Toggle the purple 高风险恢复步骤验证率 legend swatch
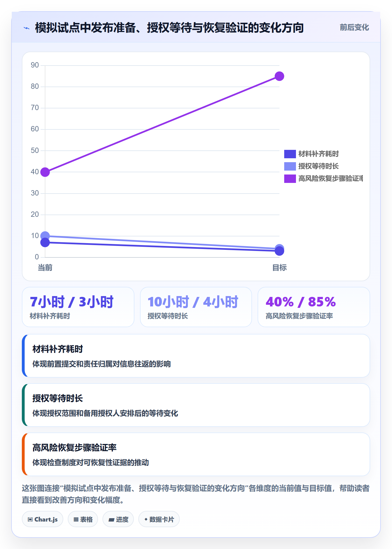Viewport: 392px width, 549px height. [x=290, y=179]
